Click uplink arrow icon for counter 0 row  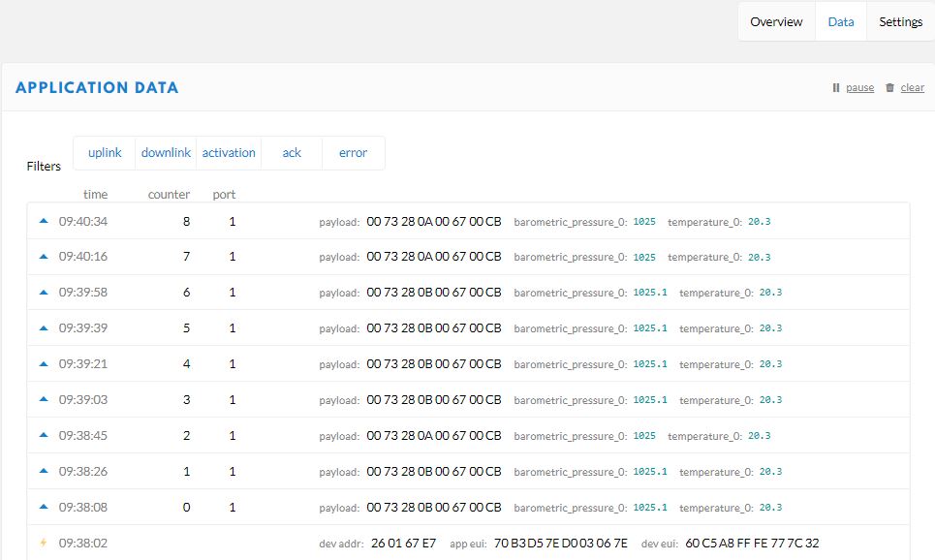(x=43, y=507)
